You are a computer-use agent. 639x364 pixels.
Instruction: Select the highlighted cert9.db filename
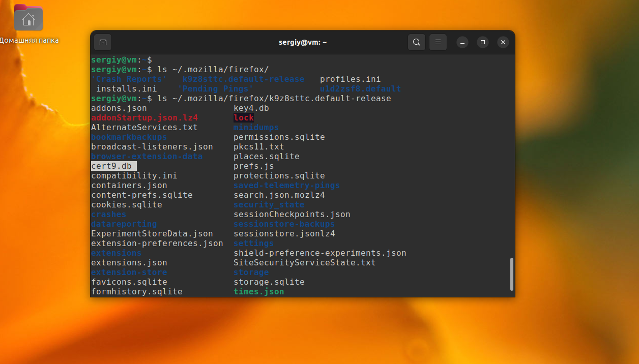click(113, 166)
